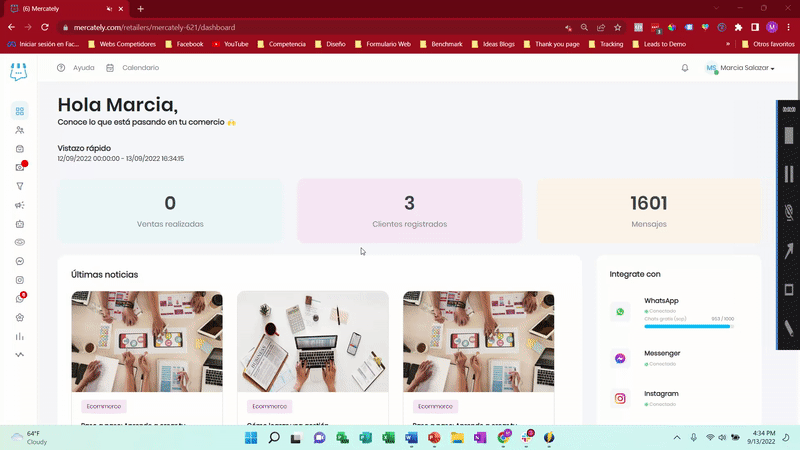The height and width of the screenshot is (450, 800).
Task: Click the Clientes registrados card
Action: click(x=410, y=211)
